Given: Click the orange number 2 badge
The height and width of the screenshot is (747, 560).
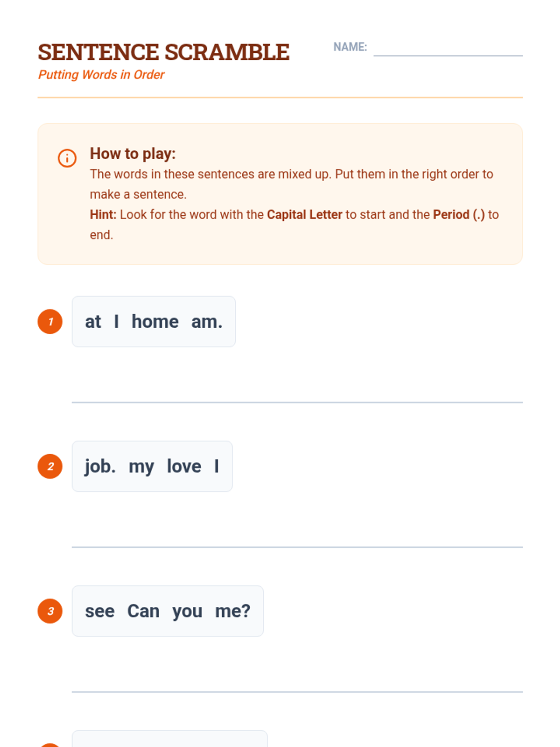Looking at the screenshot, I should click(x=50, y=466).
